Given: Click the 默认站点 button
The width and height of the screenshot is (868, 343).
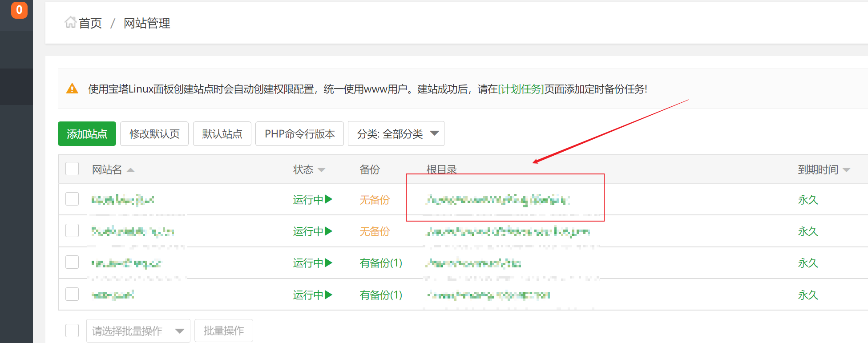Looking at the screenshot, I should coord(222,133).
